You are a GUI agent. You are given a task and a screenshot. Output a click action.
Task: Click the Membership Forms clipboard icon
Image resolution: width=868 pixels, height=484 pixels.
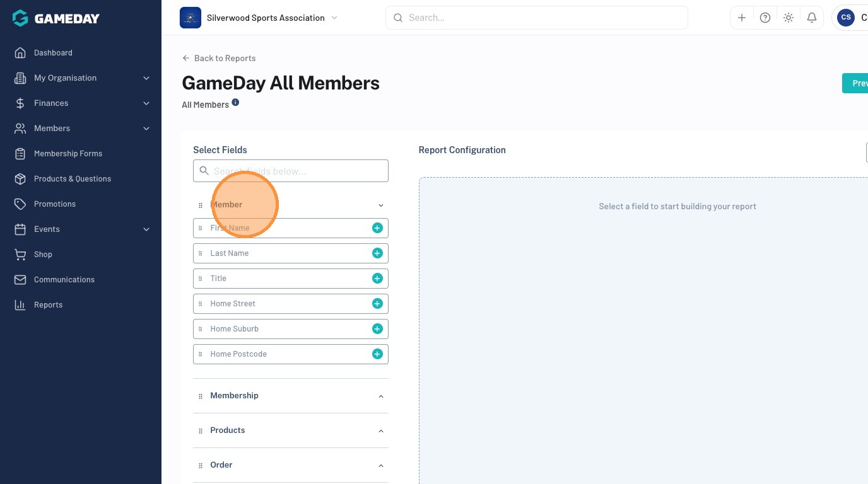click(x=20, y=154)
